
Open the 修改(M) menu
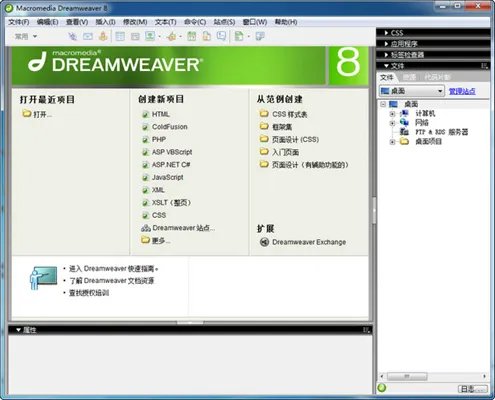click(x=135, y=22)
